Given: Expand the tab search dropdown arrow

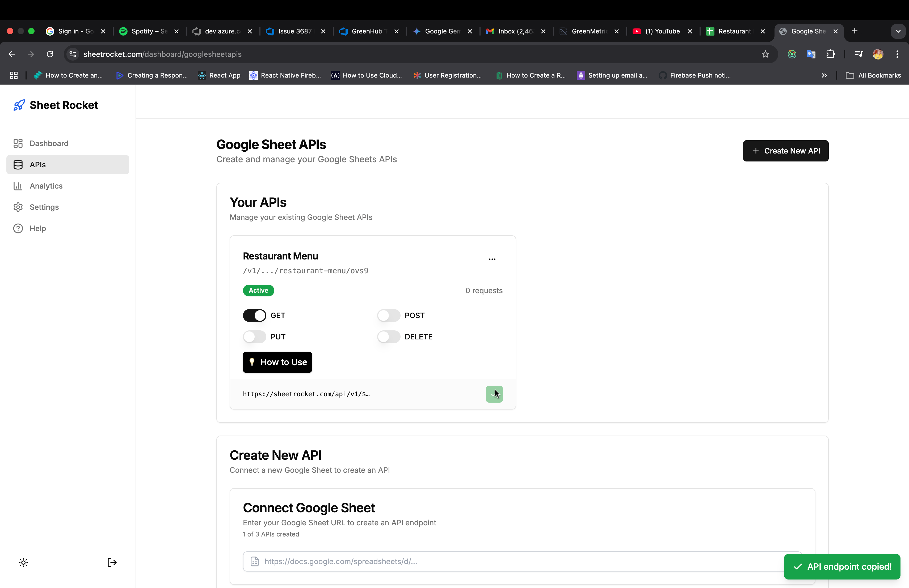Looking at the screenshot, I should (898, 31).
